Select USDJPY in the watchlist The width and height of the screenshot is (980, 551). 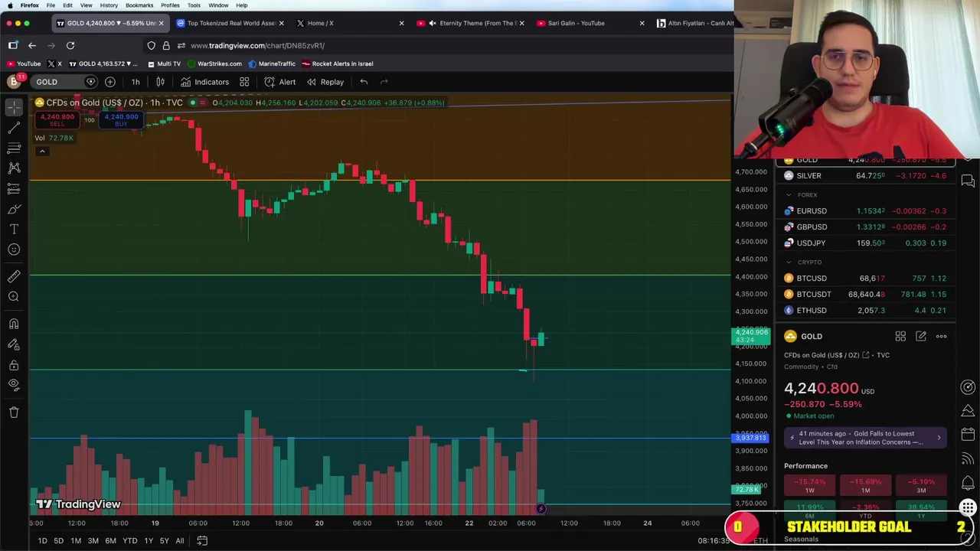(865, 243)
